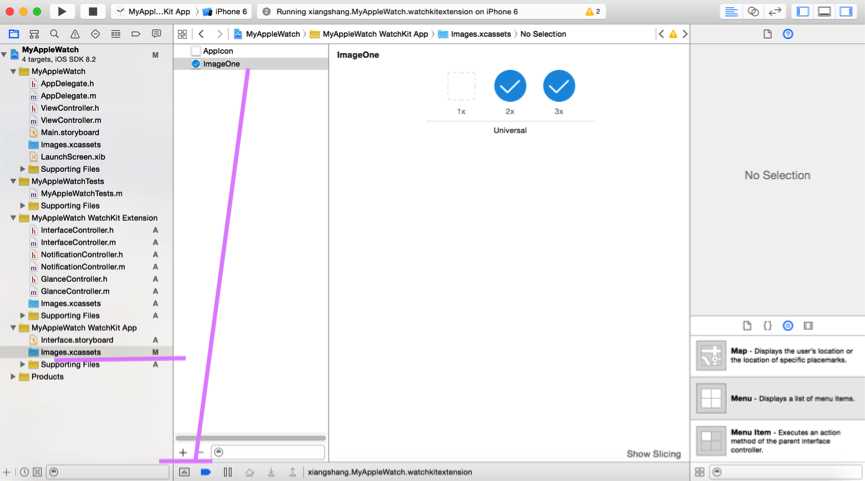This screenshot has height=481, width=865.
Task: Jump to previous issue arrow
Action: click(661, 34)
